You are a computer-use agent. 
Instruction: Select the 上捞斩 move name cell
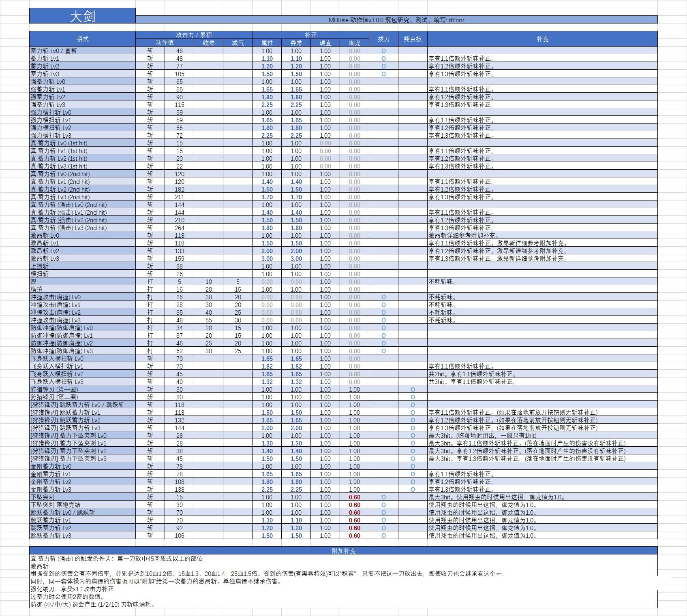tap(82, 266)
